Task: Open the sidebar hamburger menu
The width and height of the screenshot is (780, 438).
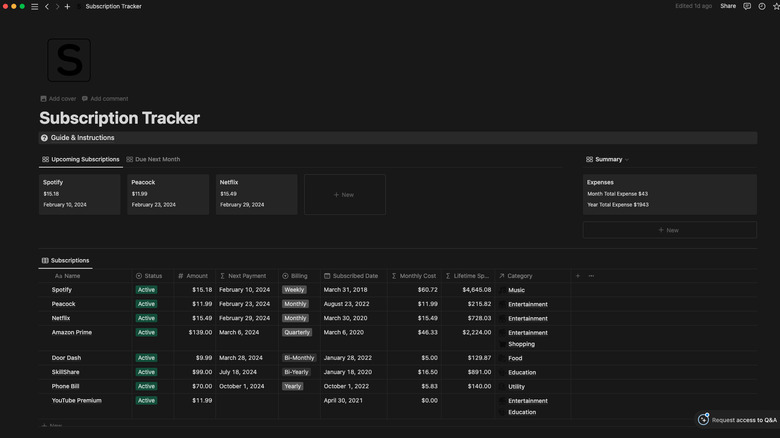Action: (x=35, y=6)
